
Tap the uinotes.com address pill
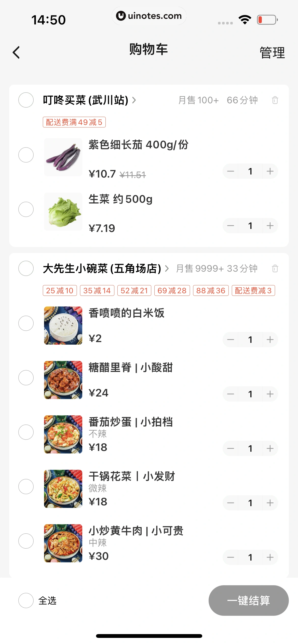[149, 16]
